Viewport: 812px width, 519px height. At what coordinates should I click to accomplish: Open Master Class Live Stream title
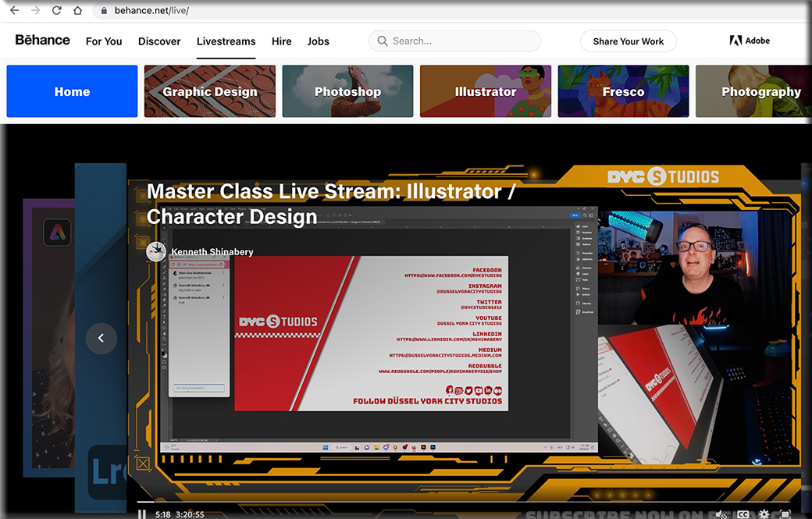[x=330, y=204]
